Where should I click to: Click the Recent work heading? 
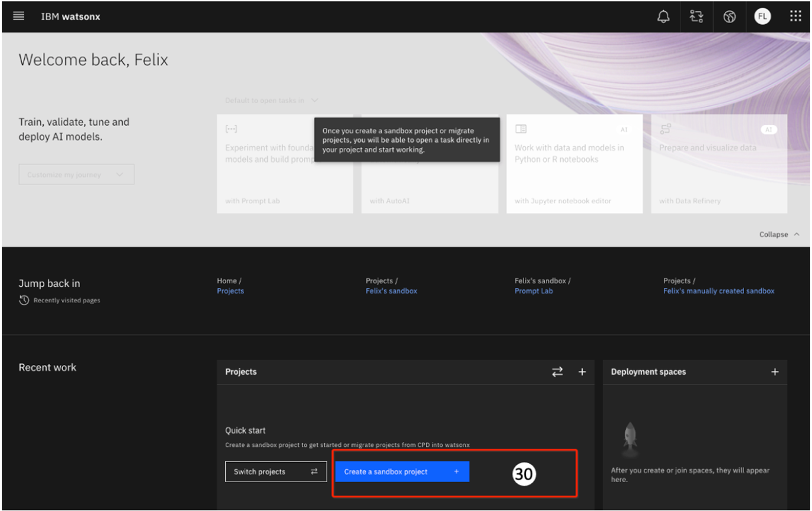[47, 367]
